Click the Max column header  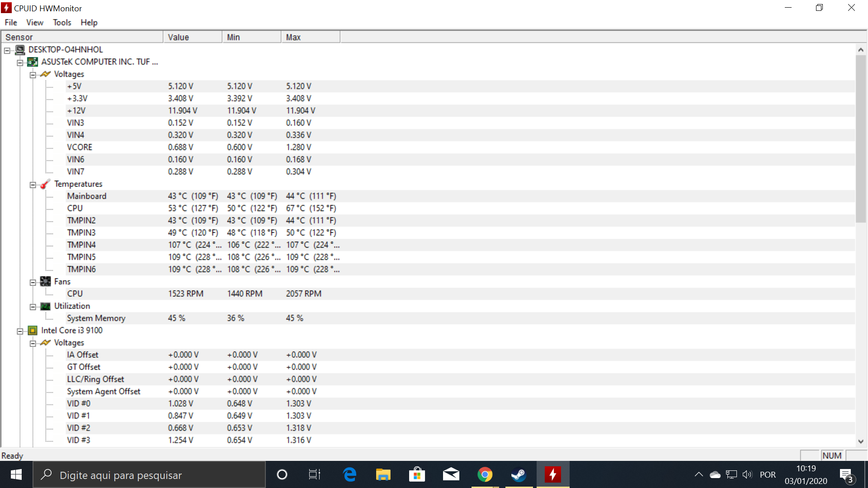point(311,37)
